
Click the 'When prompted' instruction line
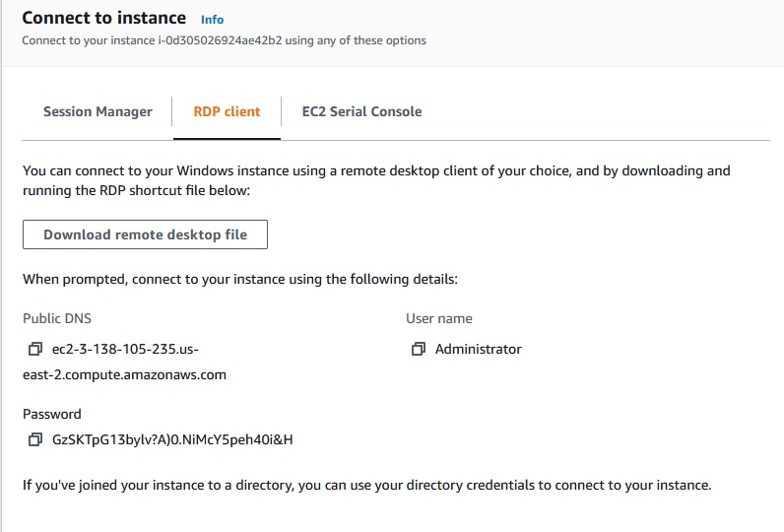tap(239, 279)
